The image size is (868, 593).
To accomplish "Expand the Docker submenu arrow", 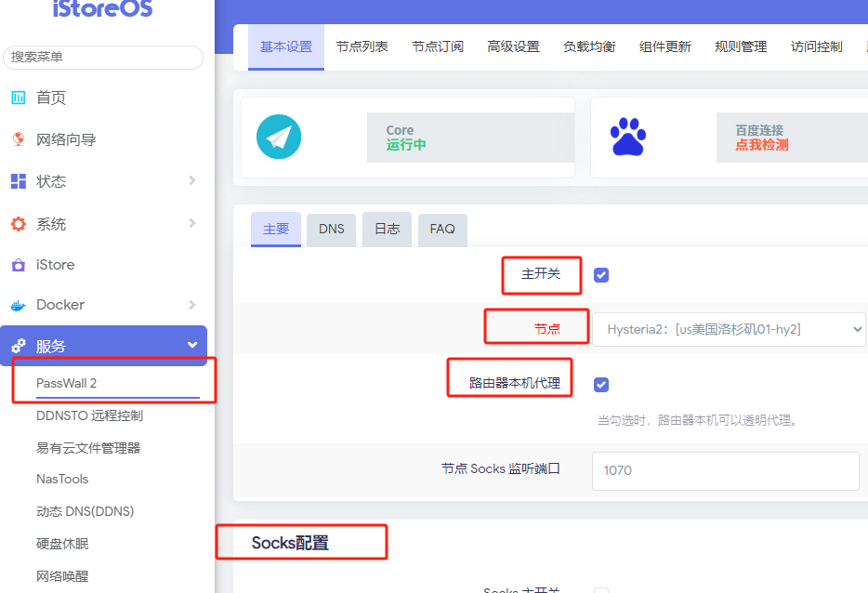I will click(x=192, y=304).
